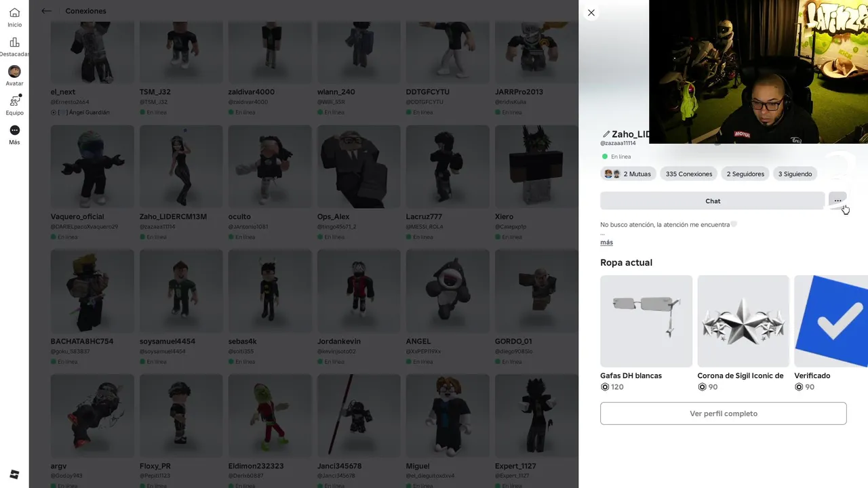Open sebas4k avatar thumbnail
The width and height of the screenshot is (868, 488).
pyautogui.click(x=270, y=291)
